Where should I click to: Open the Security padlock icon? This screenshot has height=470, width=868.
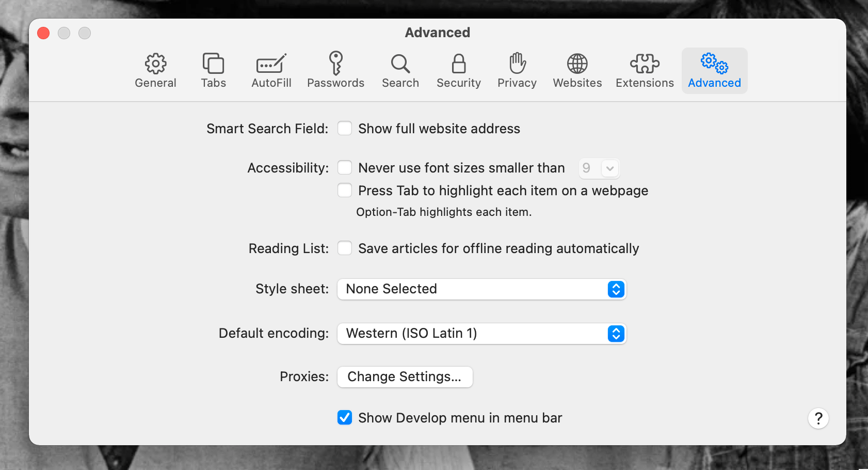pos(458,64)
